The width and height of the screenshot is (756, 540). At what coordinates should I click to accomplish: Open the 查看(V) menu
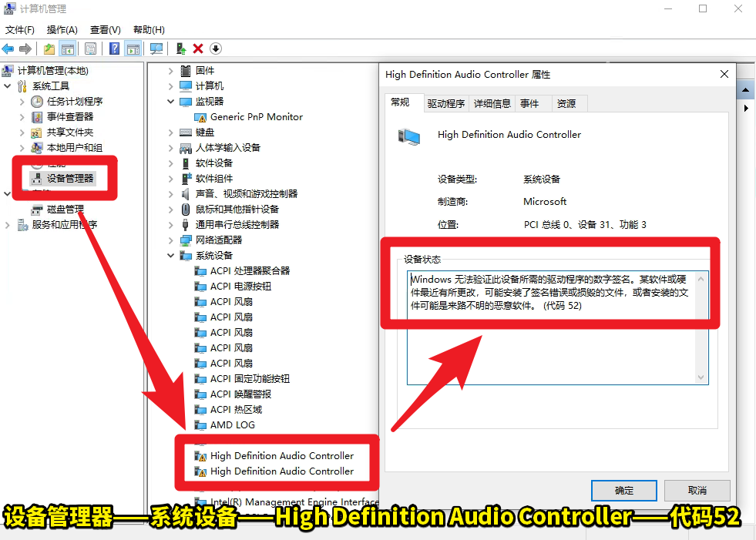pos(105,30)
